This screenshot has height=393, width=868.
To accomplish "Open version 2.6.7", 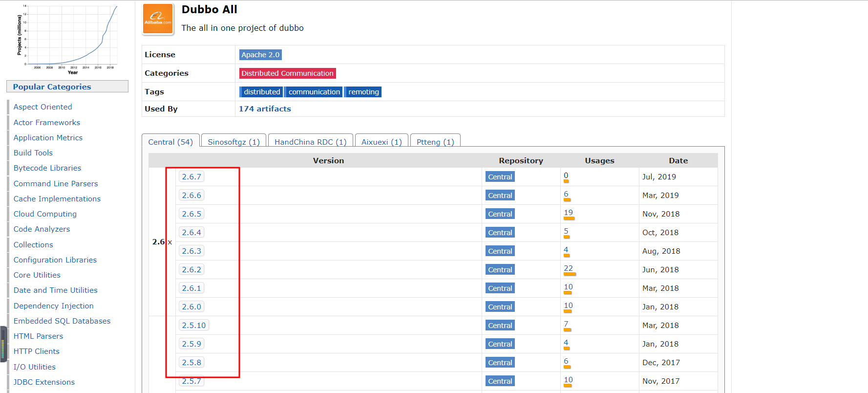I will 191,177.
